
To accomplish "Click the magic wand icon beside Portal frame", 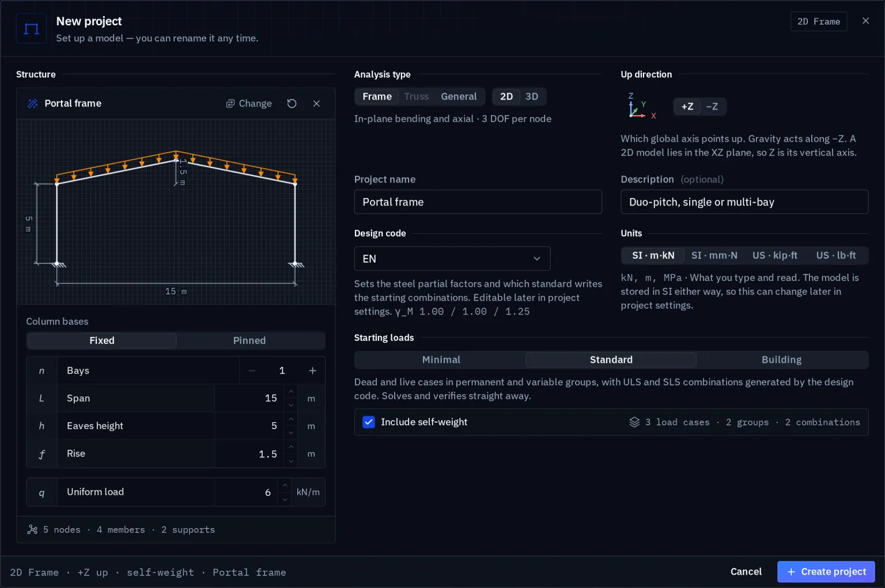I will pos(33,104).
